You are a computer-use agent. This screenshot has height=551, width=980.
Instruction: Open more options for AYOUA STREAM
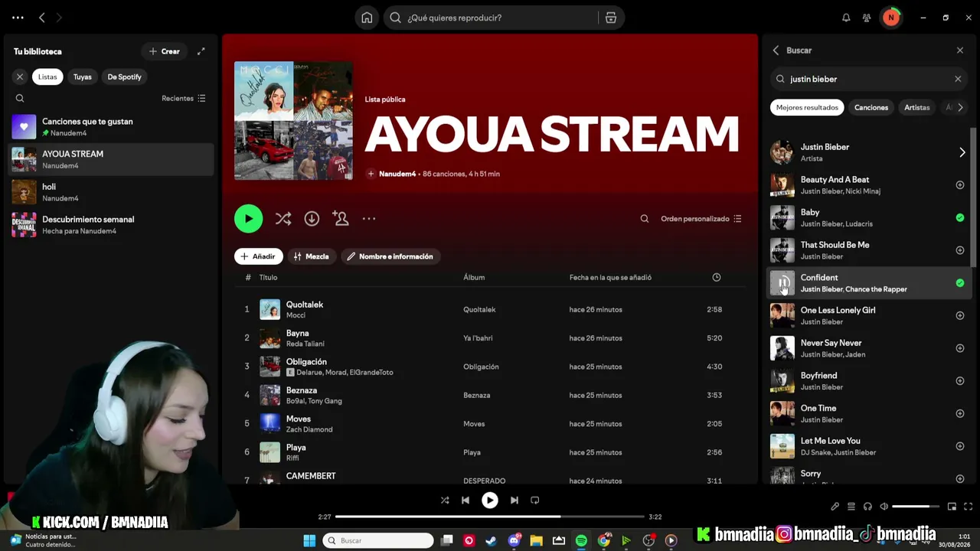click(x=369, y=219)
